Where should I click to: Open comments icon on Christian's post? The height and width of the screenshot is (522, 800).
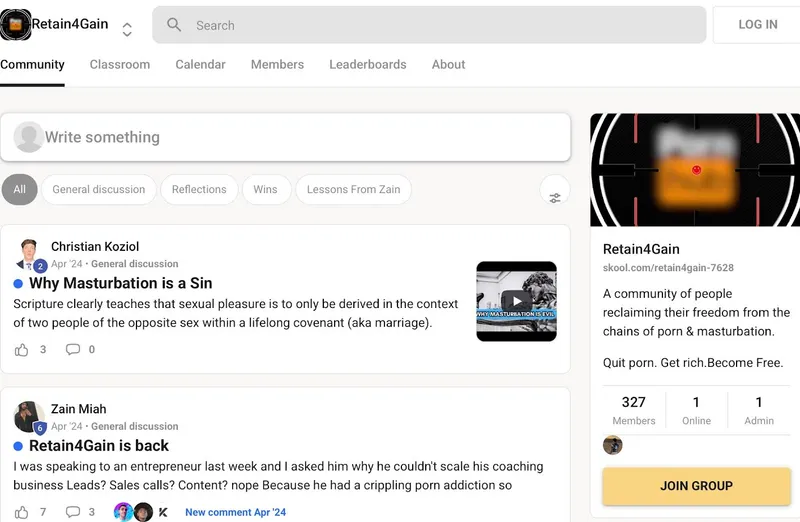73,350
